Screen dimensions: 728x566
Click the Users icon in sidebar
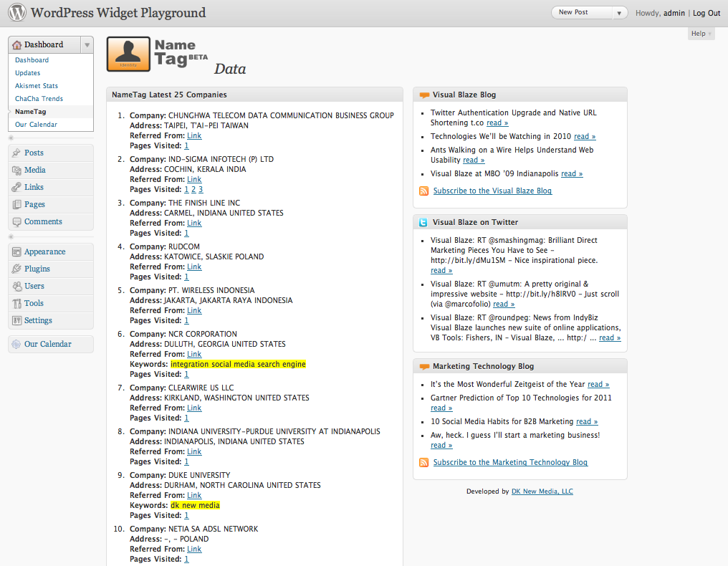point(16,286)
